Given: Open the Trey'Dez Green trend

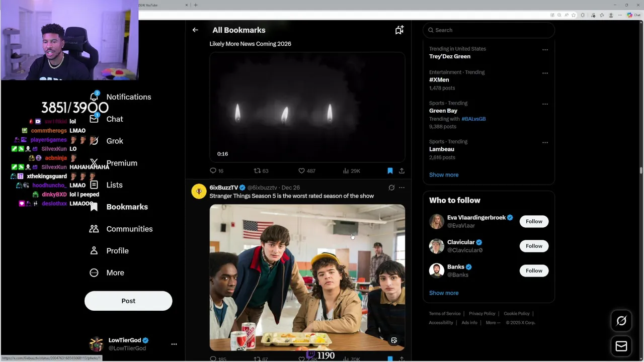Looking at the screenshot, I should (450, 56).
